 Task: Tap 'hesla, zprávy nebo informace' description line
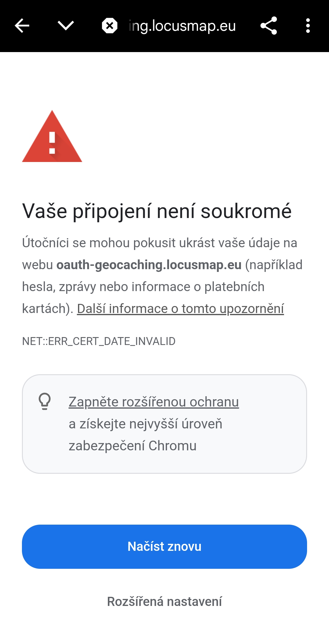point(143,287)
